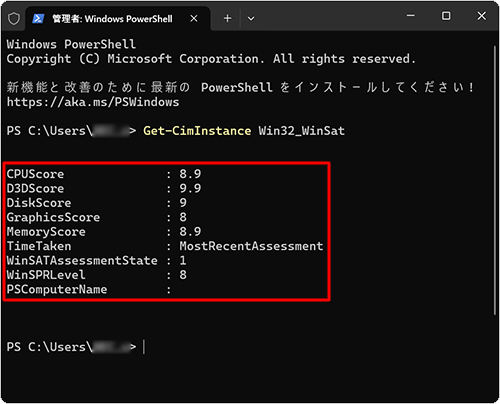This screenshot has width=500, height=404.
Task: Select the 管理者: Windows PowerShell tab
Action: click(x=118, y=18)
